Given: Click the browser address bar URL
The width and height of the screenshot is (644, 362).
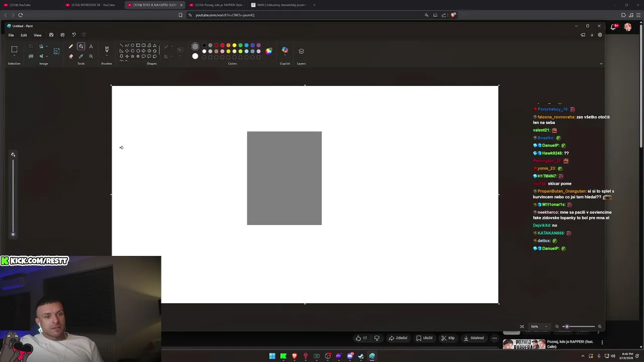Looking at the screenshot, I should 225,15.
